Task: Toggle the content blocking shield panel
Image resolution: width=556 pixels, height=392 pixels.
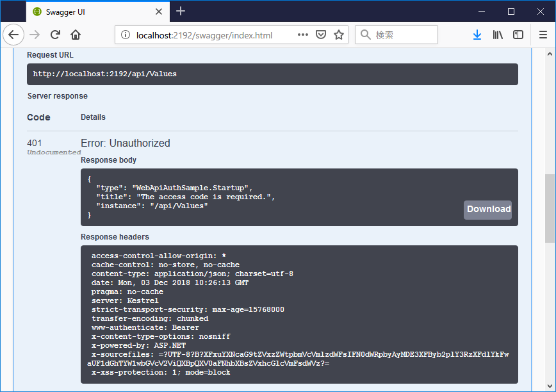Action: [x=320, y=35]
